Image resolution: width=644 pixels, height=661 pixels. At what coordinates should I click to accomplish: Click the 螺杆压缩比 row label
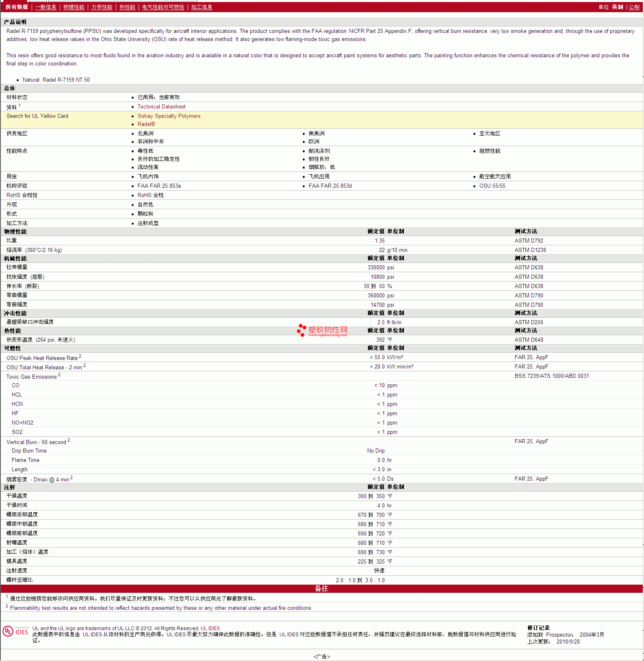[20, 580]
